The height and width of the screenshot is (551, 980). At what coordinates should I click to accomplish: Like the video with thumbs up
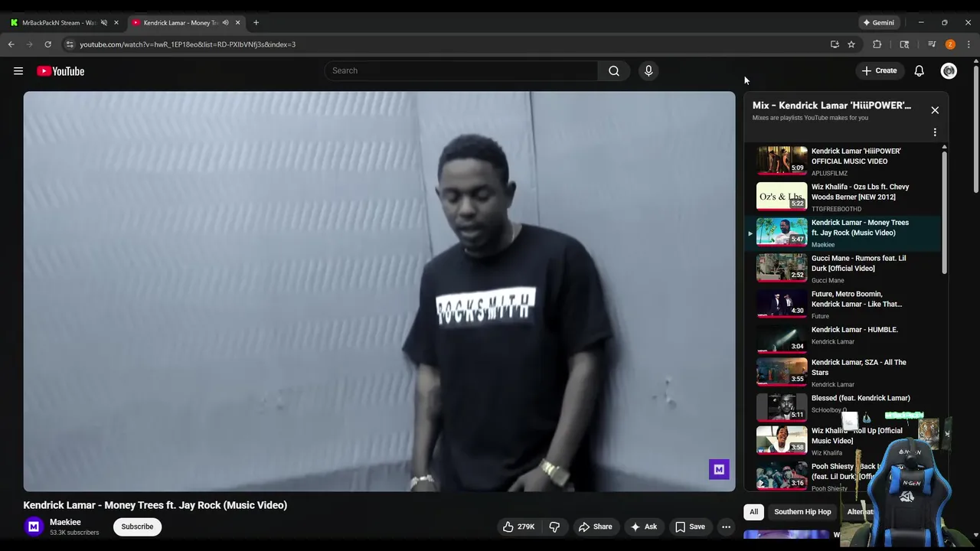[x=518, y=527]
